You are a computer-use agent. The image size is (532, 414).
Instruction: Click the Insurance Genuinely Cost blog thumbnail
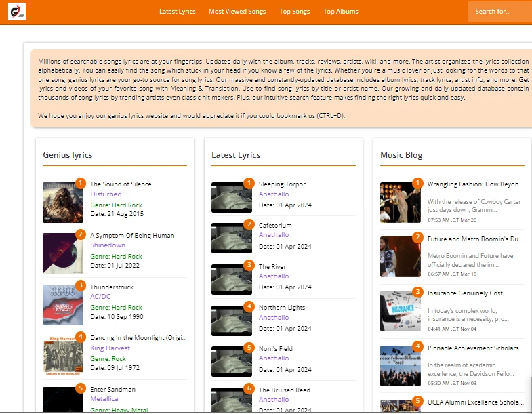(401, 311)
